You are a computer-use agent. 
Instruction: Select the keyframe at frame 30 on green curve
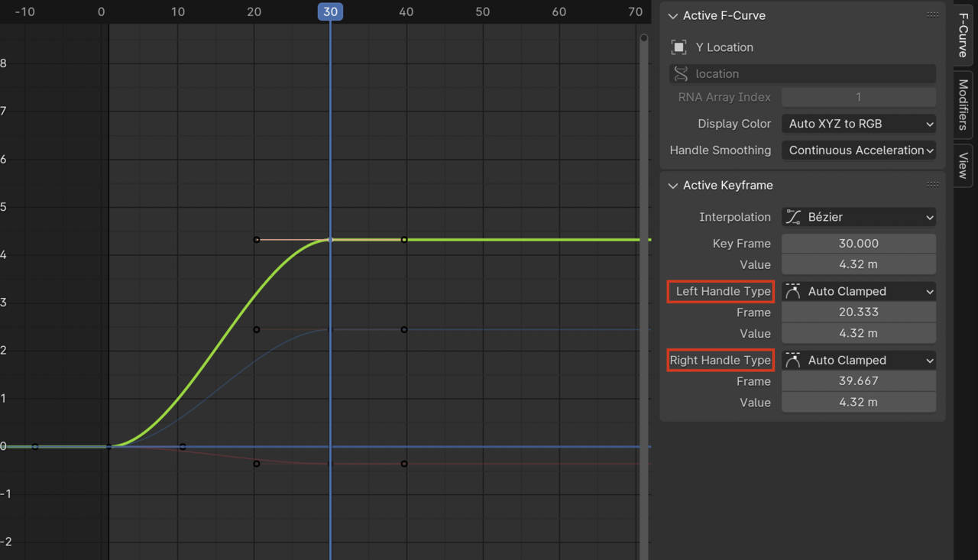tap(330, 240)
